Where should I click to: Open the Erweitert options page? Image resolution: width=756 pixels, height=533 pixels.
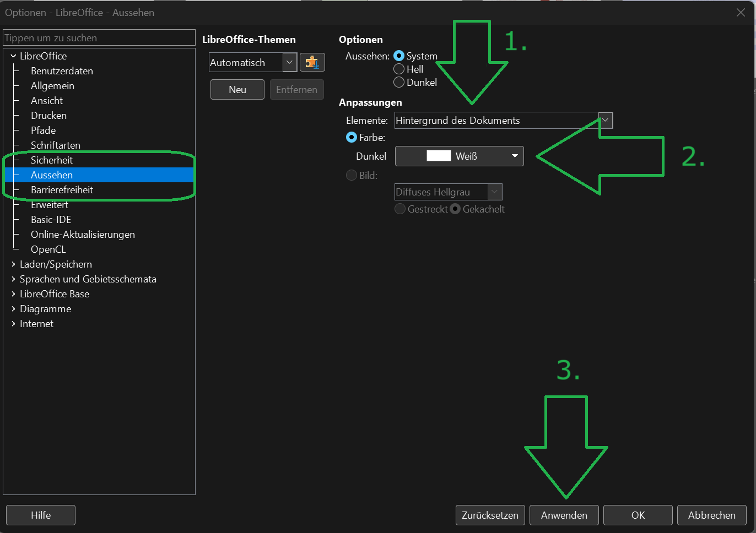click(x=50, y=205)
